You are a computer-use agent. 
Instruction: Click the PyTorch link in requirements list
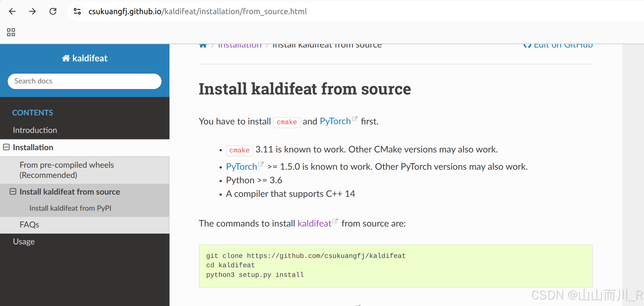241,167
